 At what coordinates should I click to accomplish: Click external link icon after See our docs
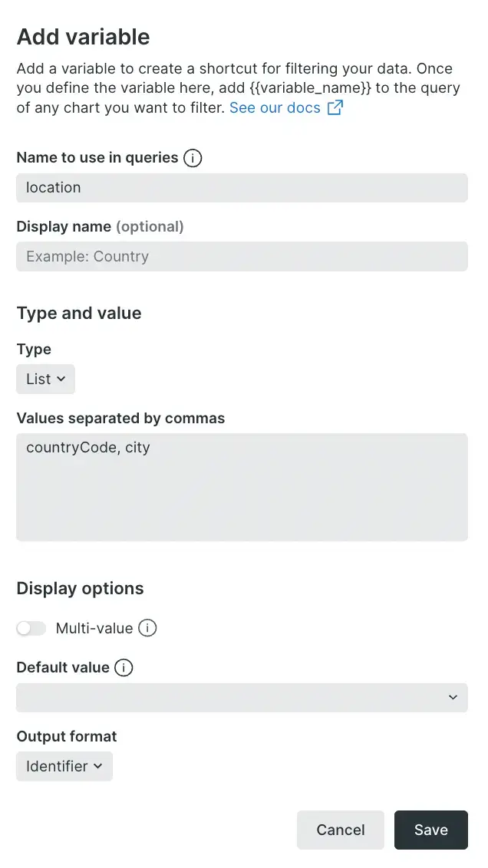(335, 107)
